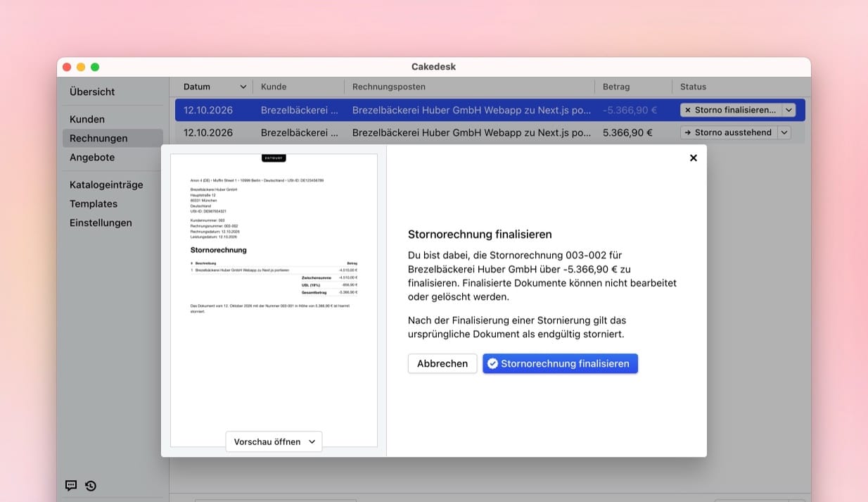Open the feedback chat bubble icon
This screenshot has width=868, height=502.
tap(71, 485)
